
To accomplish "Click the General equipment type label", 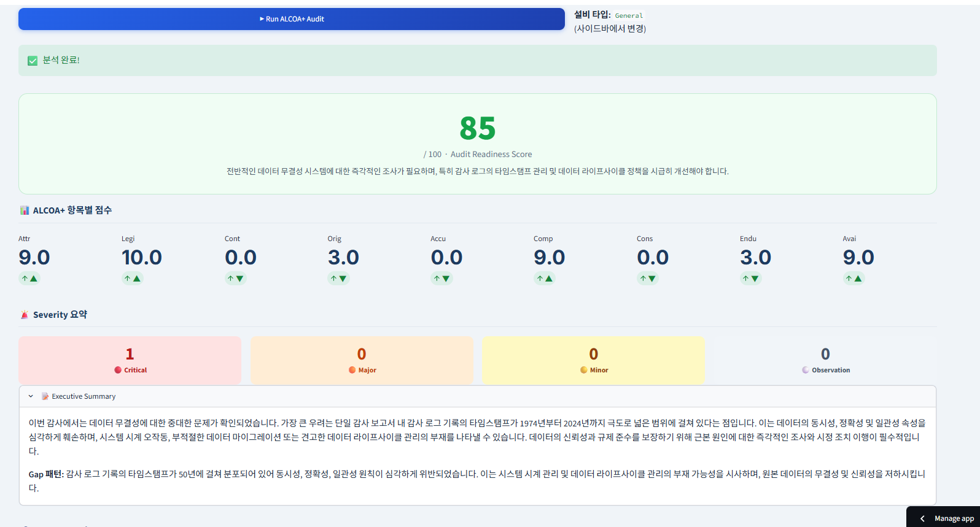I will click(x=629, y=16).
